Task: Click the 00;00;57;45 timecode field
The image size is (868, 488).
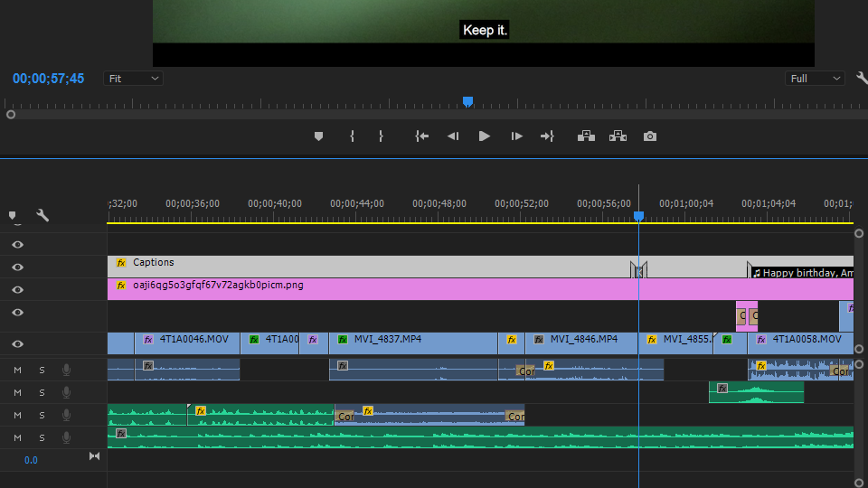Action: tap(49, 79)
